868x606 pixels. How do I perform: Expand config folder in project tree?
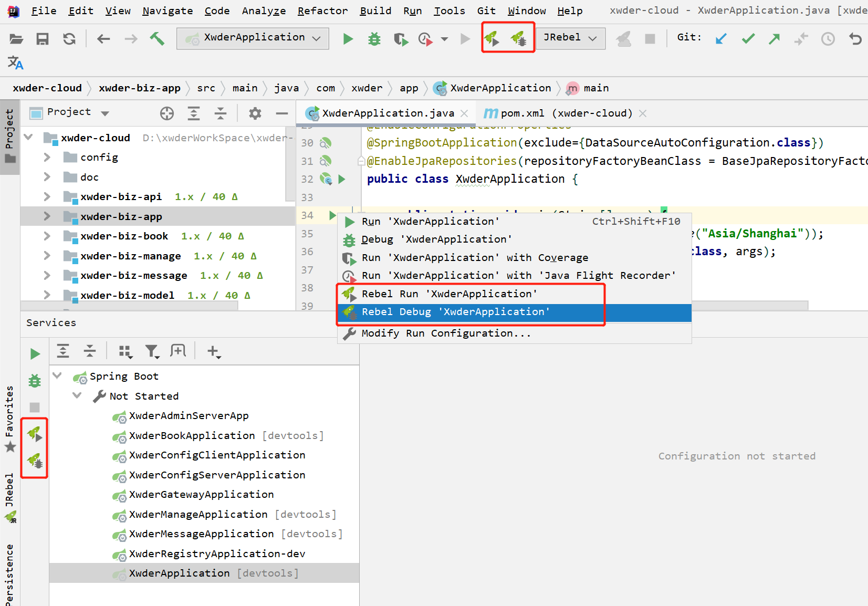click(47, 157)
